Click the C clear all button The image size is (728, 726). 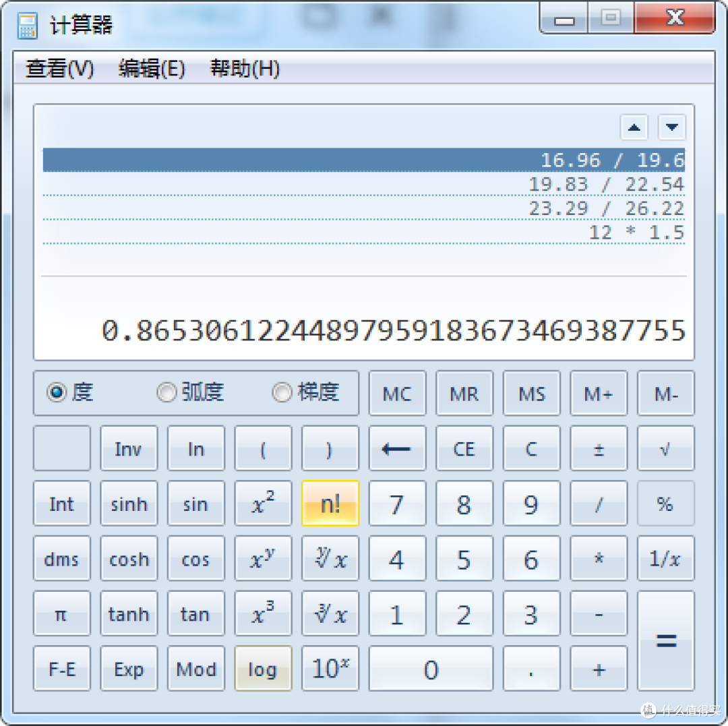tap(532, 448)
